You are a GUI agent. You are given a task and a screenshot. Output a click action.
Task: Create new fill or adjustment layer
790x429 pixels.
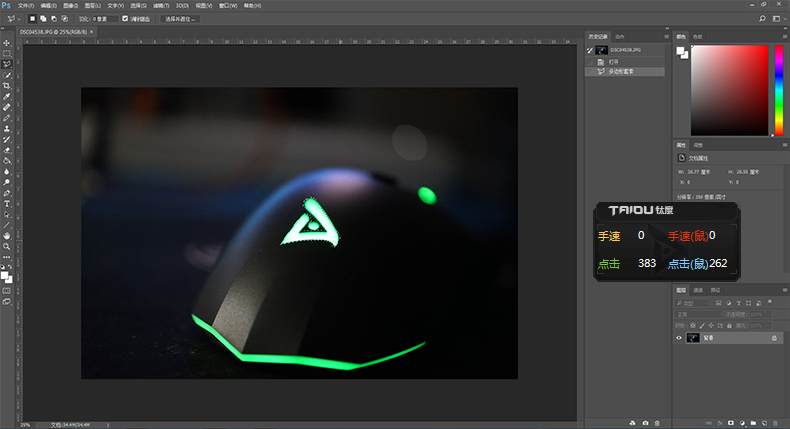(742, 423)
